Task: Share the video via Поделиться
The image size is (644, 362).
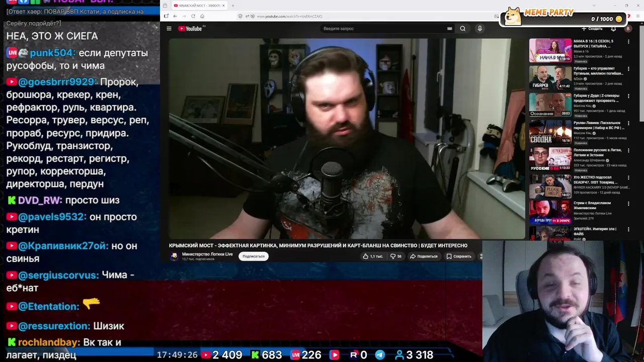Action: 424,256
